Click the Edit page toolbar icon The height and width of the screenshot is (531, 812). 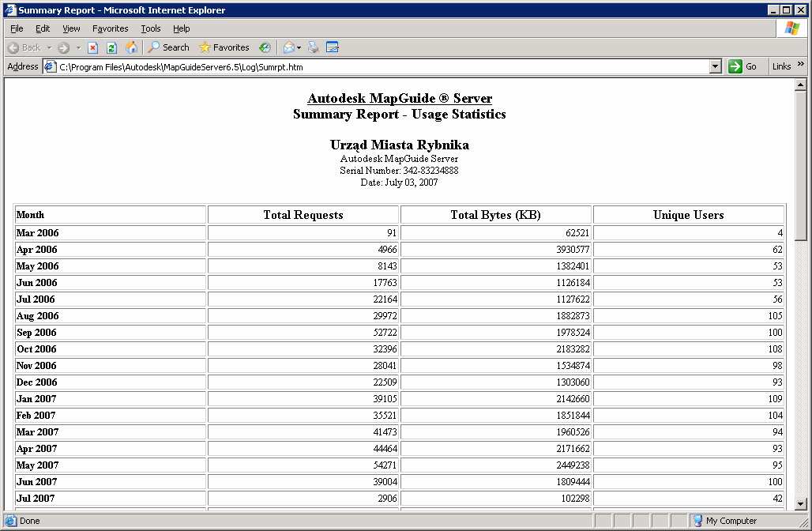click(333, 47)
